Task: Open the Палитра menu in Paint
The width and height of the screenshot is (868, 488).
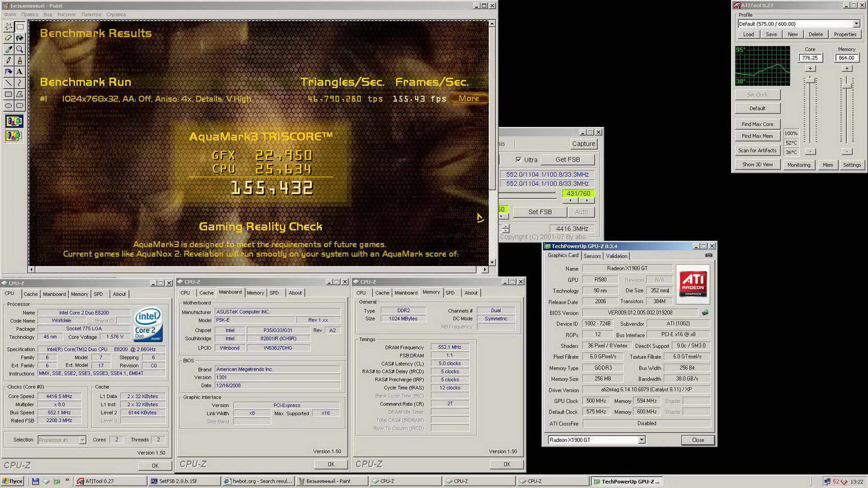Action: (x=91, y=14)
